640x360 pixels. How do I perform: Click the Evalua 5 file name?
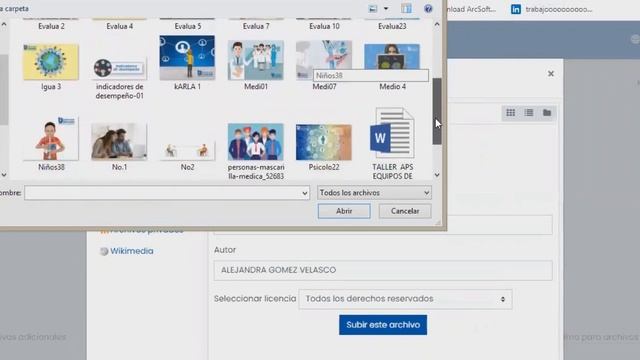pos(188,26)
